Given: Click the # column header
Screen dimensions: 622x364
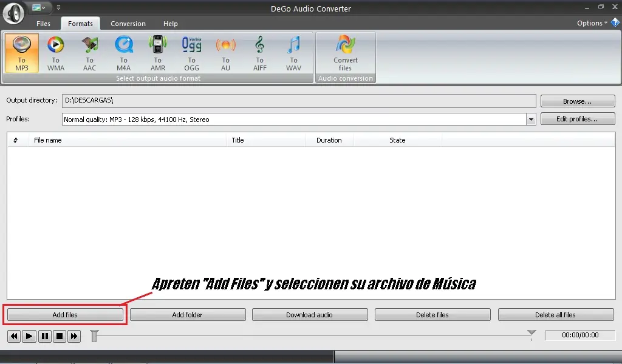Looking at the screenshot, I should [18, 140].
